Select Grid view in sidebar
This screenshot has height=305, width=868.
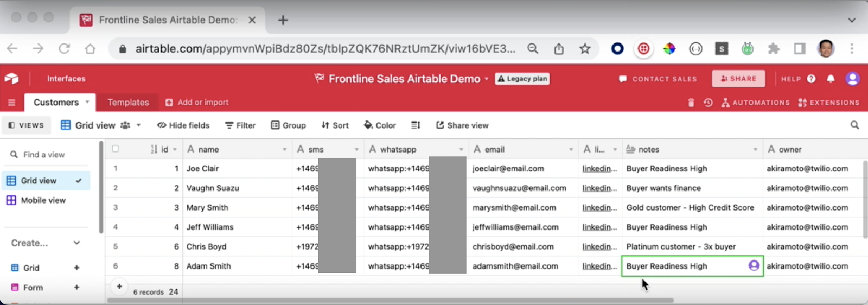pyautogui.click(x=46, y=181)
